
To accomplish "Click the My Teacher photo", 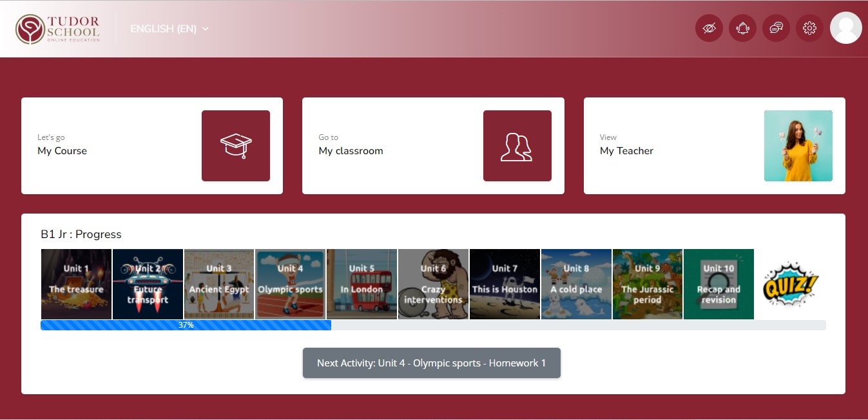I will pyautogui.click(x=798, y=145).
